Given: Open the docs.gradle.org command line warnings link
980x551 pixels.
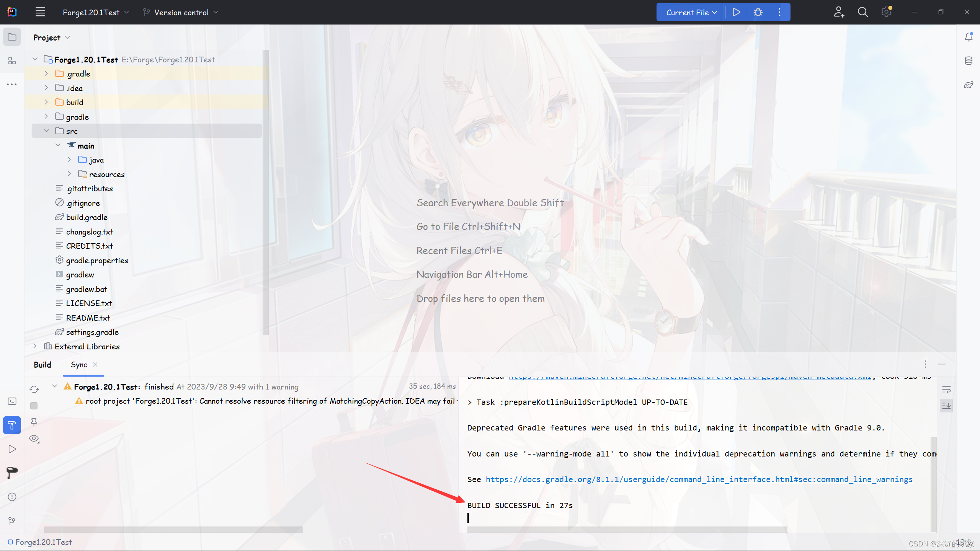Looking at the screenshot, I should (699, 479).
